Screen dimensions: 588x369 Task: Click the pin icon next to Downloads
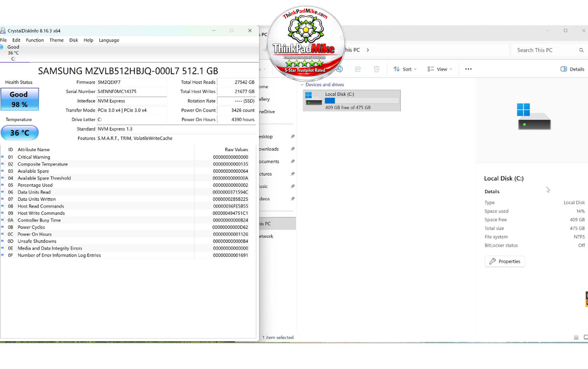(x=293, y=149)
